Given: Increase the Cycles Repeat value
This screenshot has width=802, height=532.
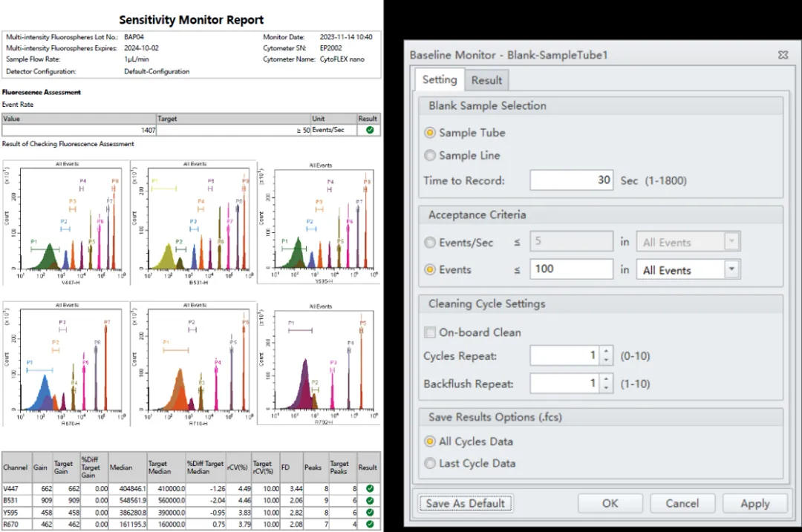Looking at the screenshot, I should click(607, 352).
